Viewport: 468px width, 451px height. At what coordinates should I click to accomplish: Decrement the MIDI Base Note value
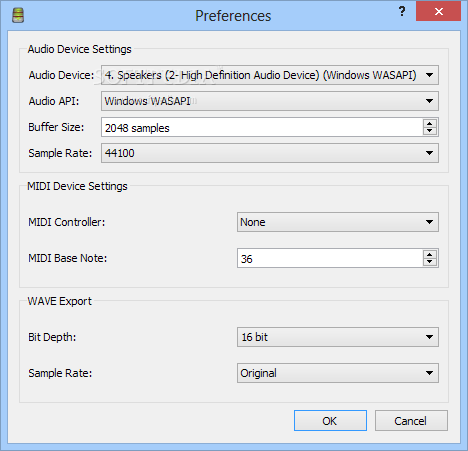(x=429, y=262)
